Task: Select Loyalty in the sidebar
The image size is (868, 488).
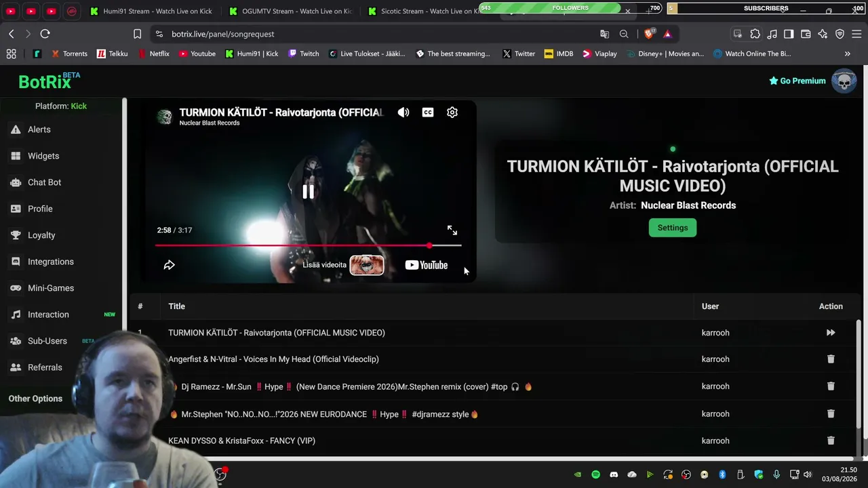Action: pyautogui.click(x=41, y=235)
